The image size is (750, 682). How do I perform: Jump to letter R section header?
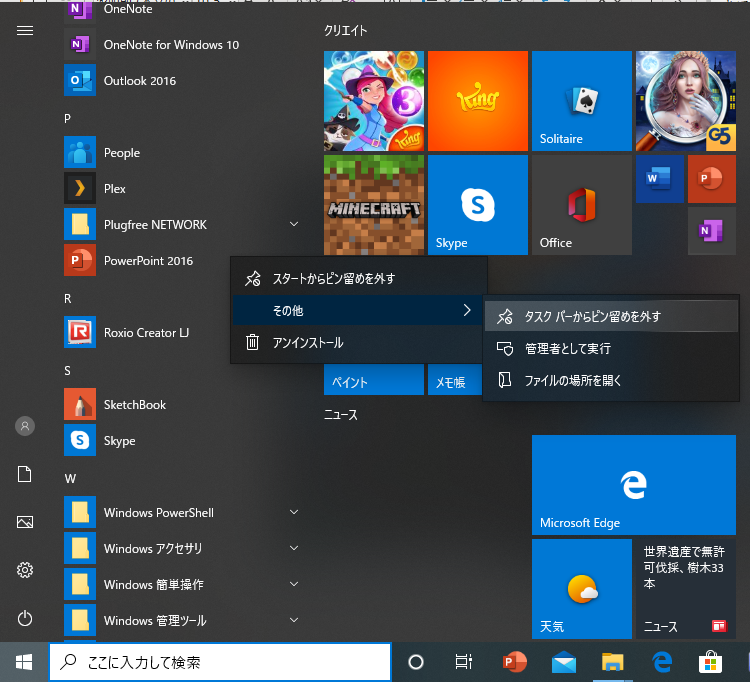click(67, 298)
